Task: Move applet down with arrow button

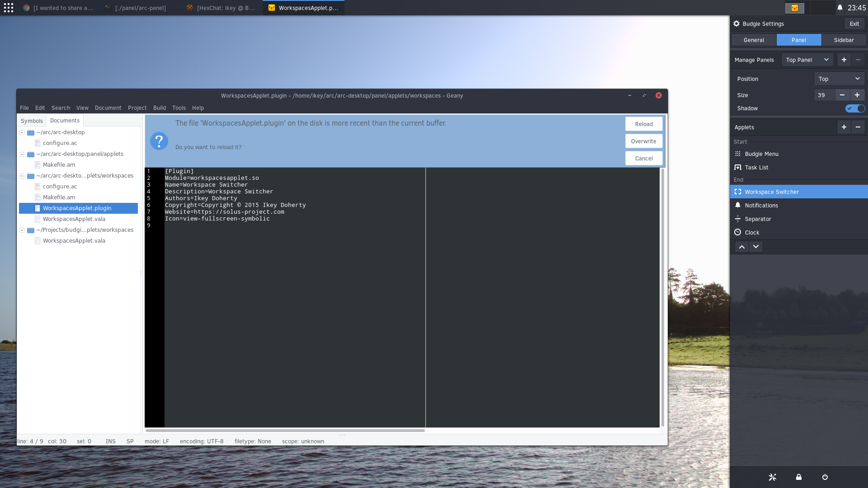Action: click(756, 247)
